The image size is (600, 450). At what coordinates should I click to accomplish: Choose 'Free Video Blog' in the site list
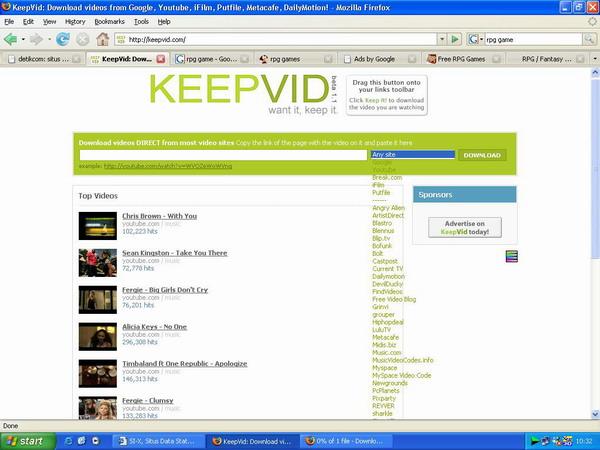394,299
